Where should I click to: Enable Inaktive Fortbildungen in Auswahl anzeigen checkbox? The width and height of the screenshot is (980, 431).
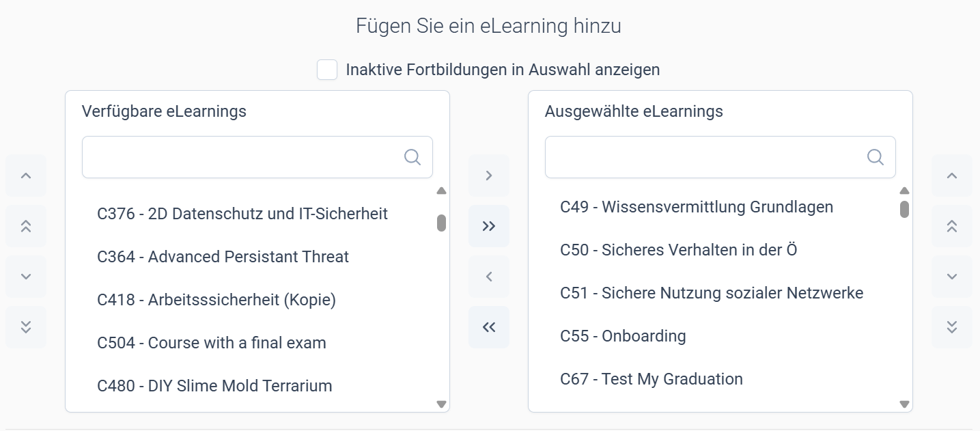click(327, 70)
